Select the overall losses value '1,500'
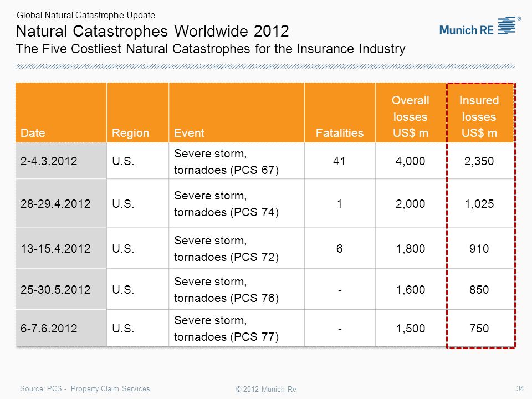This screenshot has width=532, height=399. pyautogui.click(x=411, y=328)
